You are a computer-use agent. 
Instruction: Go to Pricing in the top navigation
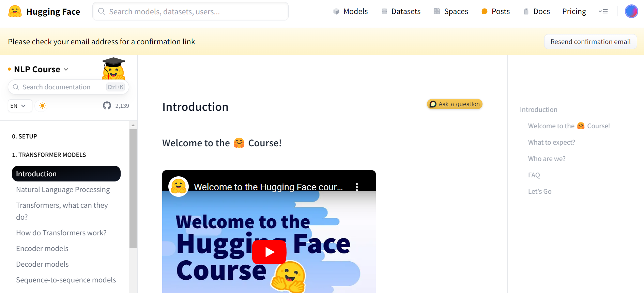[574, 12]
